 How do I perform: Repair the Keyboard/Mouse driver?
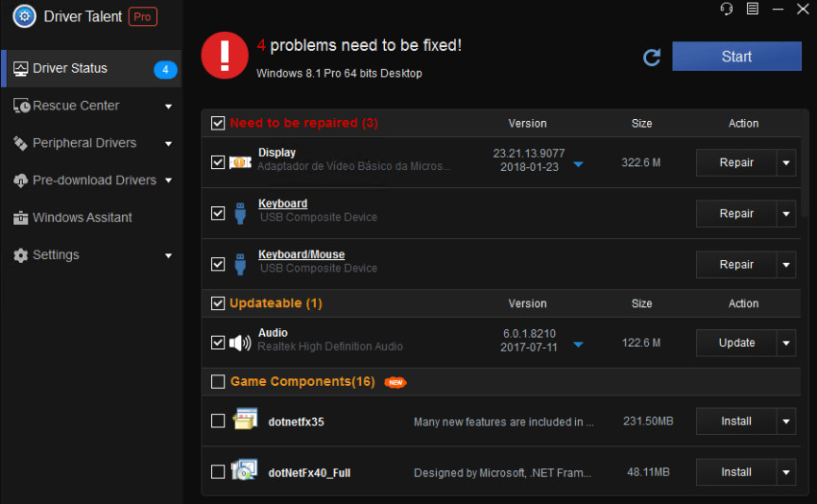click(x=736, y=265)
